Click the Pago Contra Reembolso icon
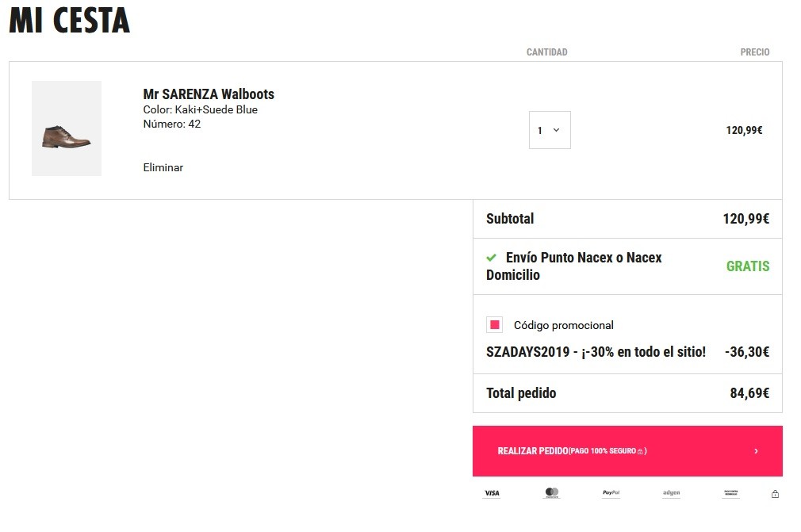The width and height of the screenshot is (801, 532). pyautogui.click(x=731, y=493)
